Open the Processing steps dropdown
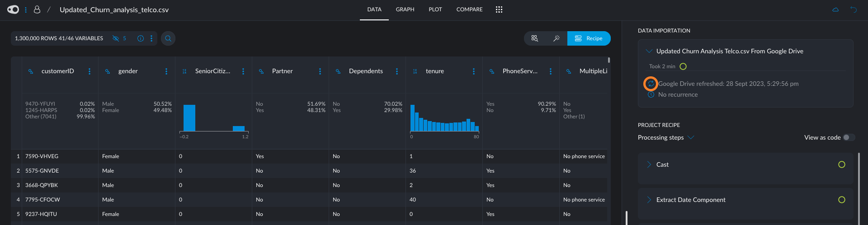 point(691,137)
